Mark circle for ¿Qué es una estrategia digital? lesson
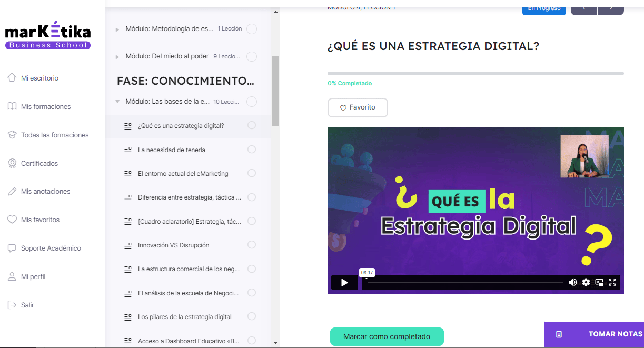The width and height of the screenshot is (644, 348). pyautogui.click(x=252, y=125)
